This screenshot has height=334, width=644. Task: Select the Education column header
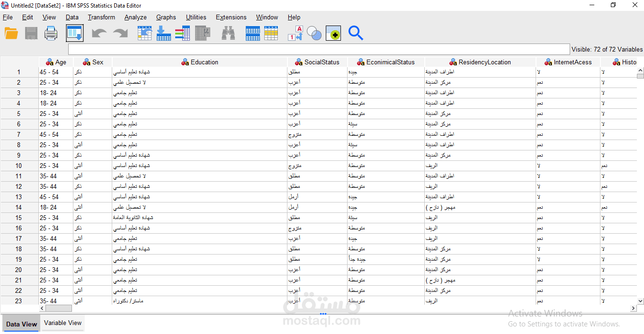coord(200,62)
